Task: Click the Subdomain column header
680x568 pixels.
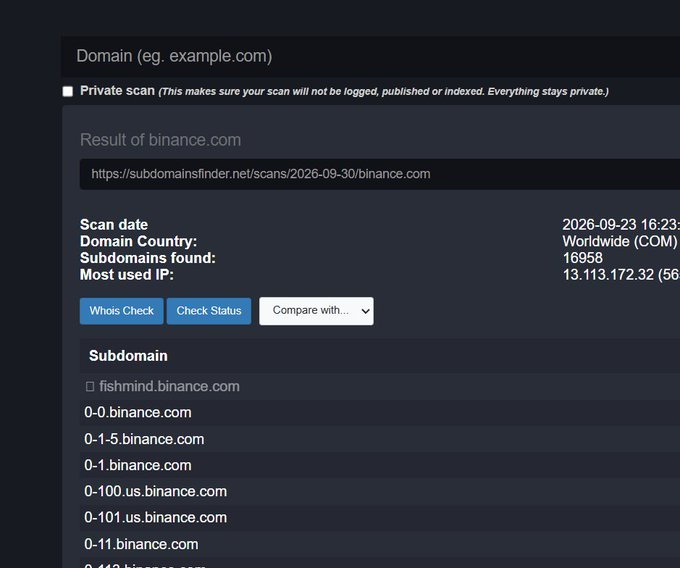Action: pos(128,356)
